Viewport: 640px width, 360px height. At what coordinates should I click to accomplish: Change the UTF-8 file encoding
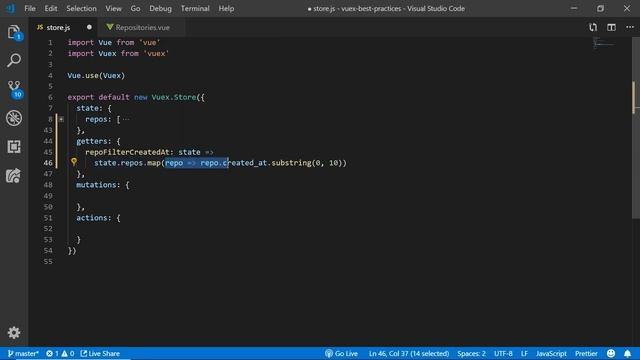[503, 353]
